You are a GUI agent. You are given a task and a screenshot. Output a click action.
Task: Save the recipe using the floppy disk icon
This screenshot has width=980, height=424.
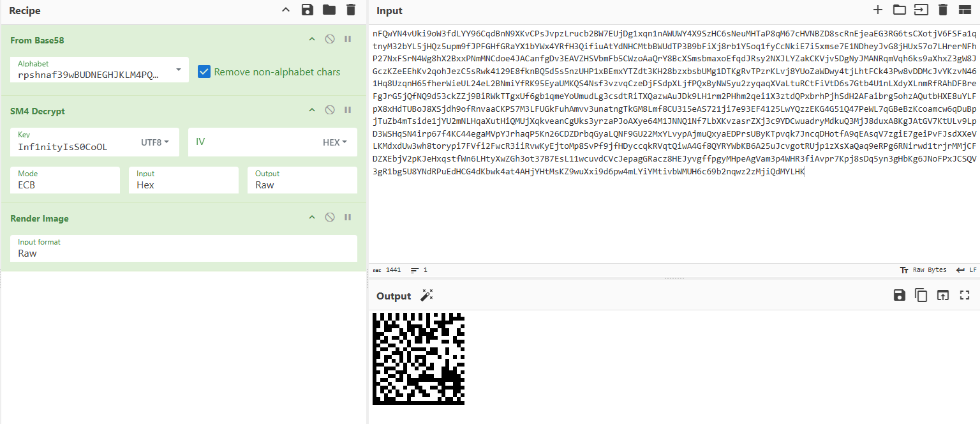point(308,10)
